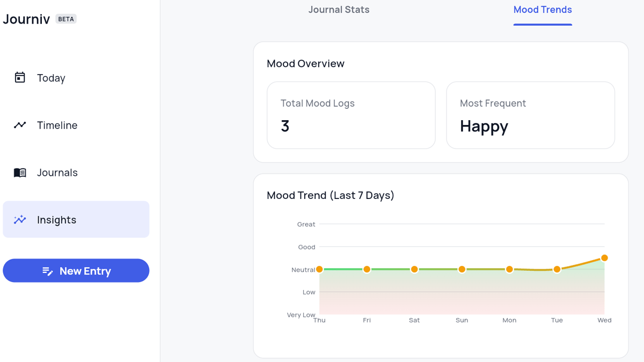Select the Mood Trends tab
The height and width of the screenshot is (362, 644).
[x=543, y=9]
